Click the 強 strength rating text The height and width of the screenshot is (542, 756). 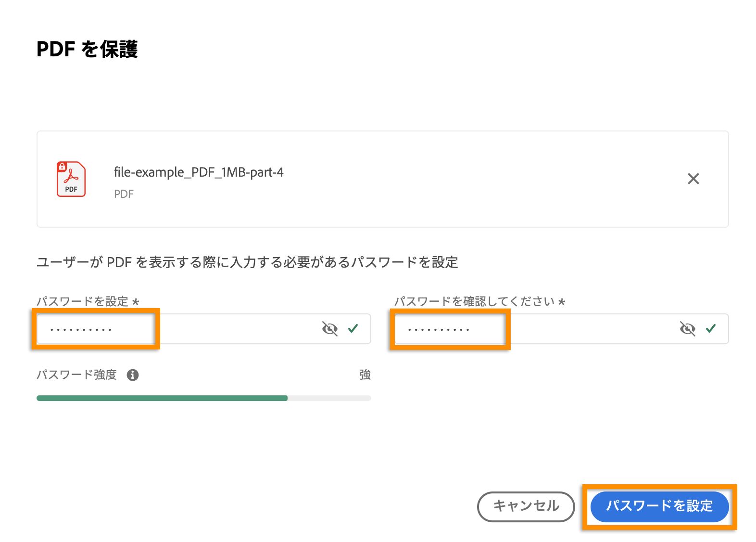(x=365, y=375)
